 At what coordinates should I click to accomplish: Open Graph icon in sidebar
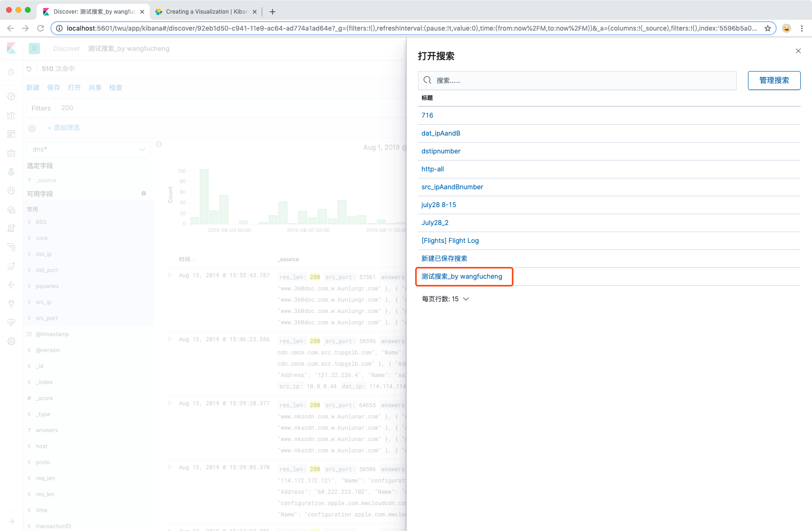(11, 285)
